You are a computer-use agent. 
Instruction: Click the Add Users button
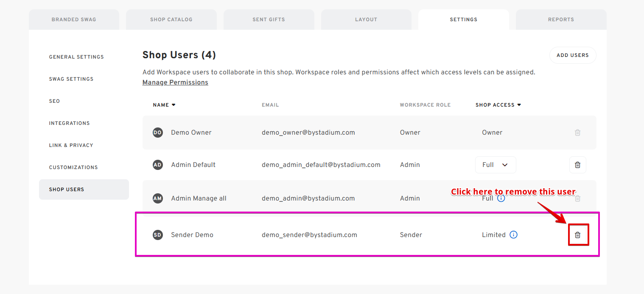572,55
